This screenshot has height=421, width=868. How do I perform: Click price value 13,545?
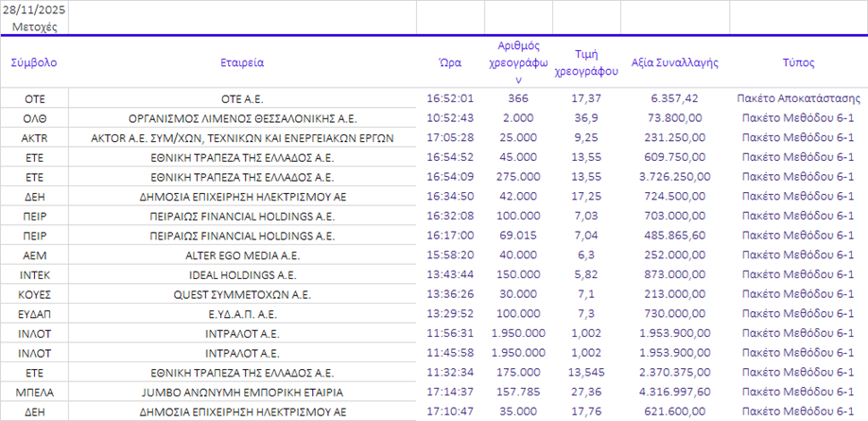[x=586, y=372]
